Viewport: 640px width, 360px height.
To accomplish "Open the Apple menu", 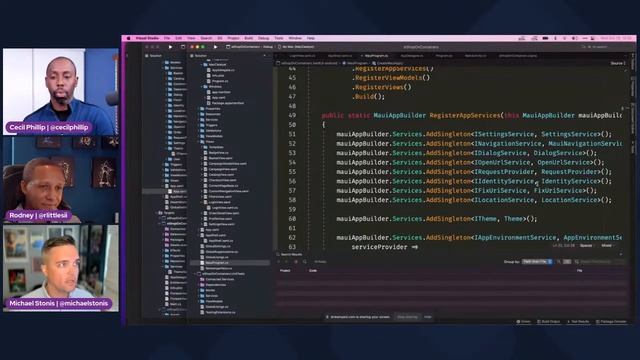I will point(129,38).
